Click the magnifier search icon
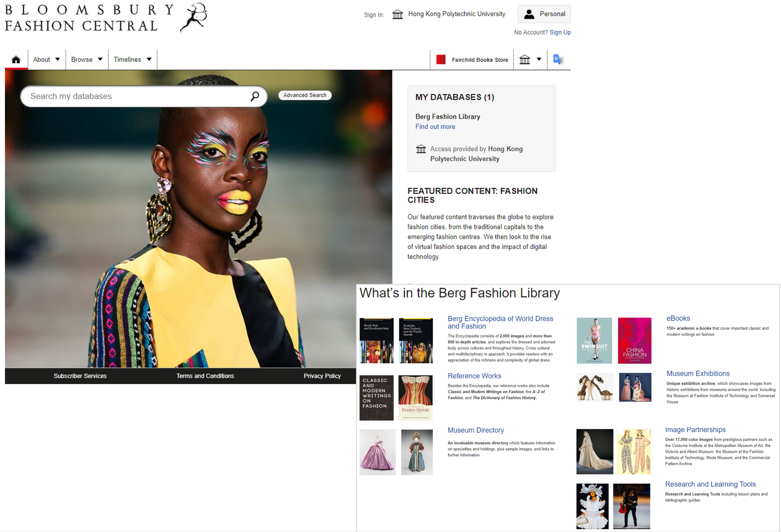 tap(255, 96)
